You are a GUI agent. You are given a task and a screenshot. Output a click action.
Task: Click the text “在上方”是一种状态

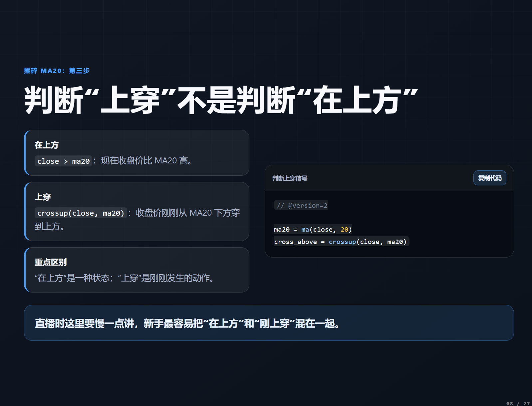coord(72,278)
